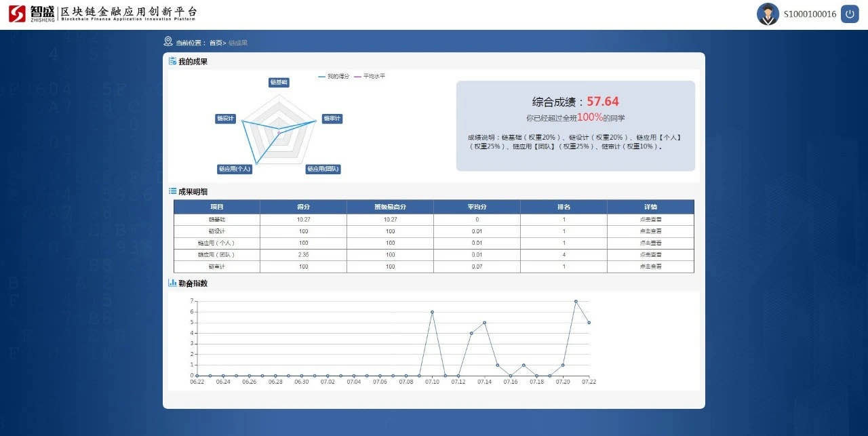
Task: Toggle the 平均水平 legend series
Action: (x=370, y=77)
